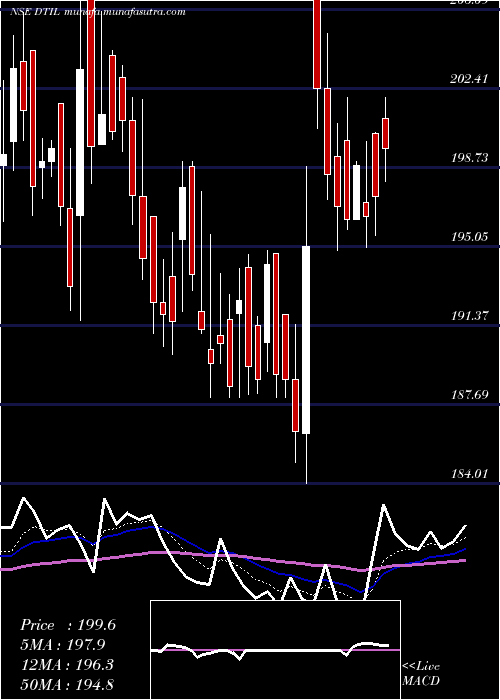Click the last red candlestick on the right
Screen dimensions: 500x700
(385, 133)
